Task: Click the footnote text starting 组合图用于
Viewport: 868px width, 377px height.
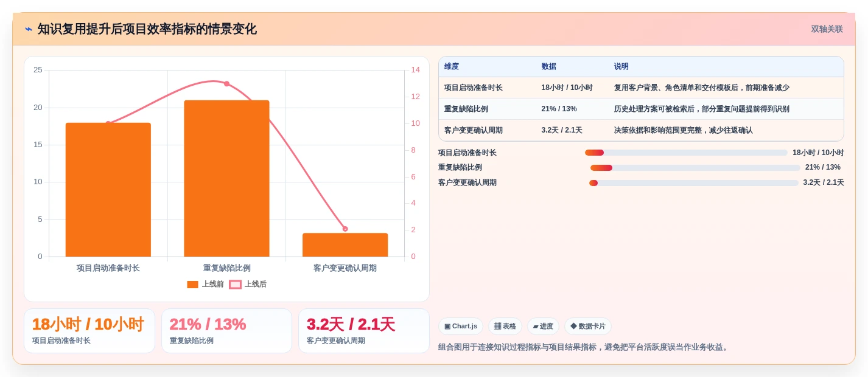Action: coord(584,347)
